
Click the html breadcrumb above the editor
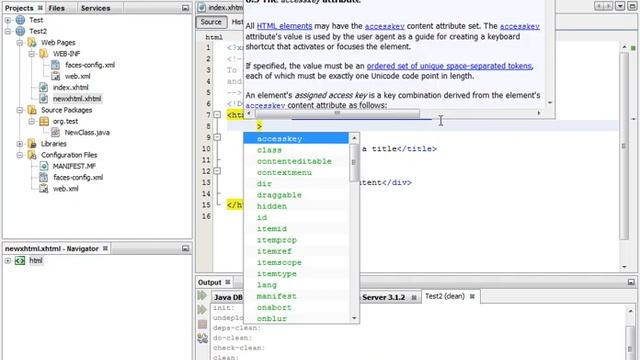click(214, 37)
